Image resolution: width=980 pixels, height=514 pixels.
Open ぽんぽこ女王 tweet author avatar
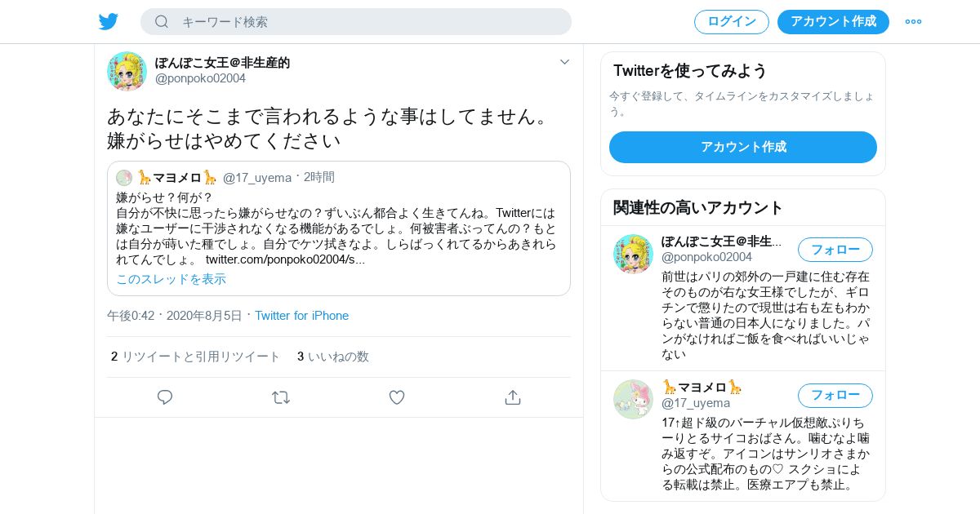127,71
